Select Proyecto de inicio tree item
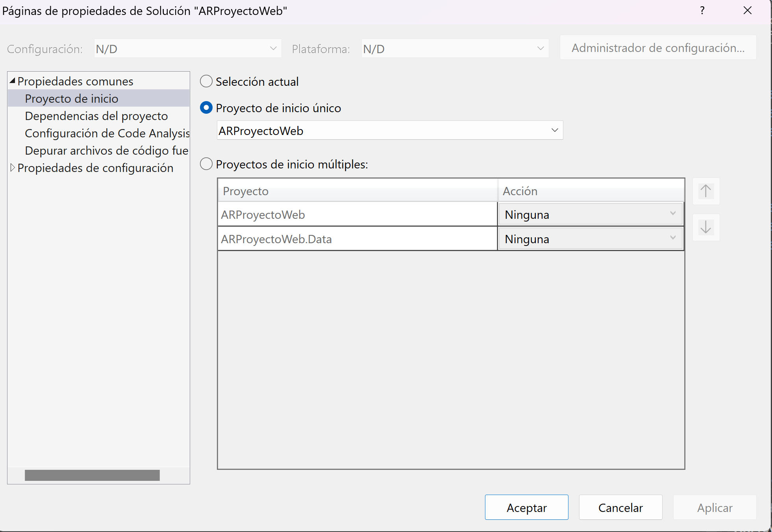This screenshot has height=532, width=772. tap(71, 99)
